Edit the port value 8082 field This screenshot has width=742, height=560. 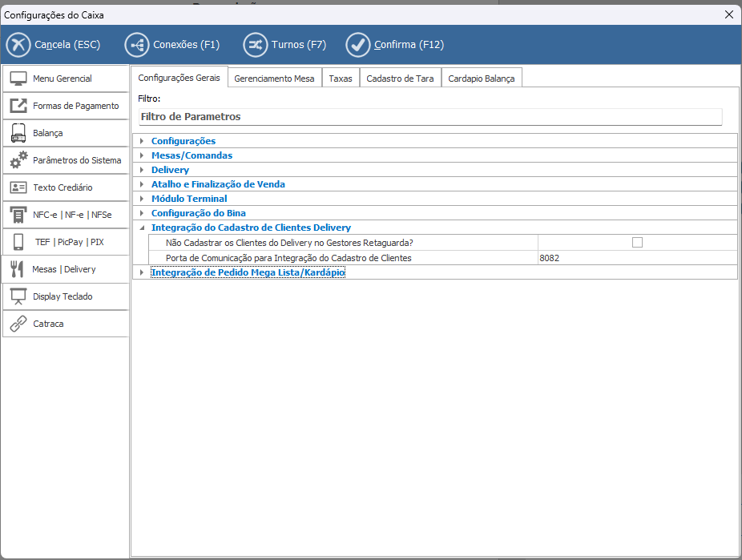click(636, 258)
